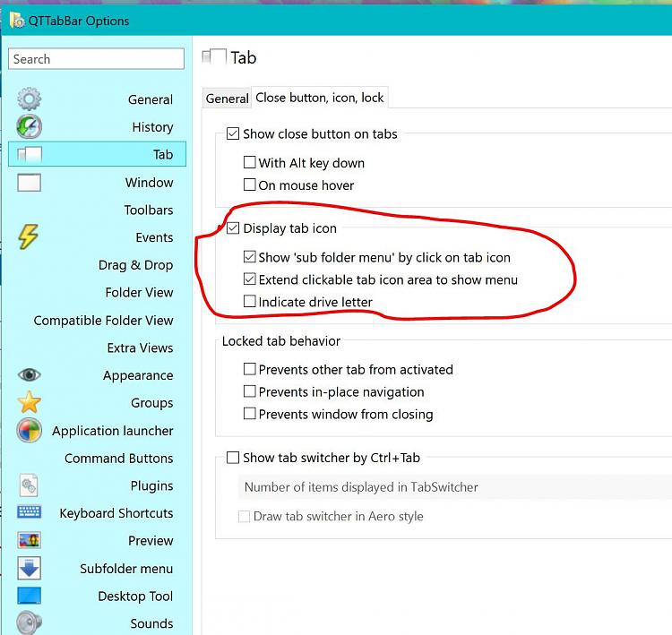This screenshot has height=635, width=672.
Task: Switch to the General tab
Action: [227, 99]
